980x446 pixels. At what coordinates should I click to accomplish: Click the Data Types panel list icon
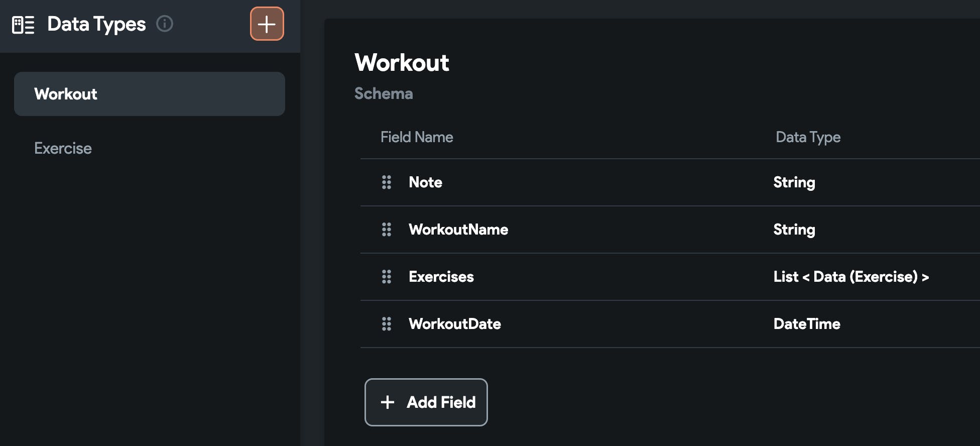click(x=23, y=25)
